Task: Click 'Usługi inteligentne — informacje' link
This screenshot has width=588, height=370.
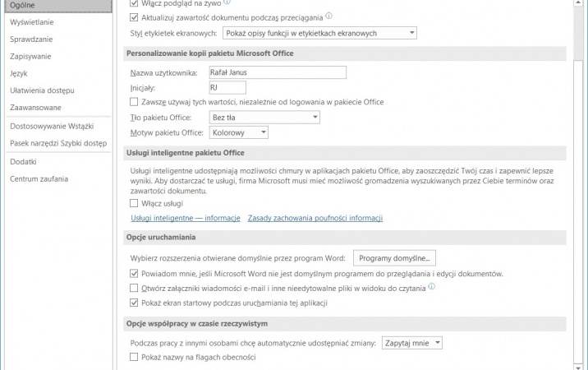Action: 186,218
